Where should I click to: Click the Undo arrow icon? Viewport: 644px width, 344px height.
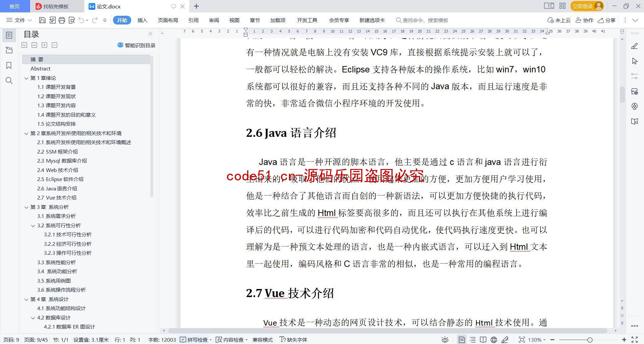click(81, 20)
